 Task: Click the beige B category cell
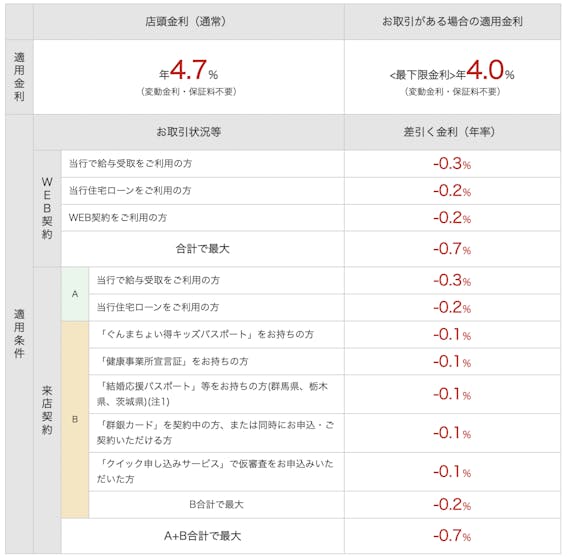(75, 420)
